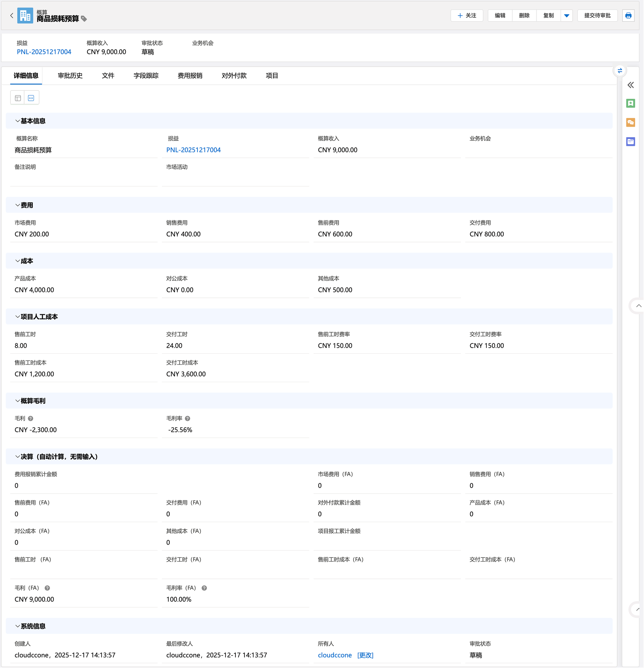Image resolution: width=644 pixels, height=668 pixels.
Task: Switch to the 审批历史 tab
Action: [x=70, y=76]
